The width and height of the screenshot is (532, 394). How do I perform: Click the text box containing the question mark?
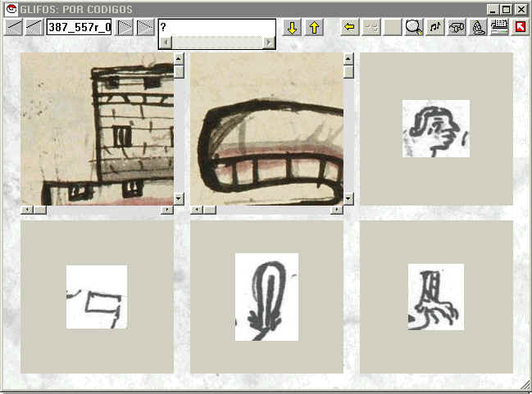(x=216, y=26)
